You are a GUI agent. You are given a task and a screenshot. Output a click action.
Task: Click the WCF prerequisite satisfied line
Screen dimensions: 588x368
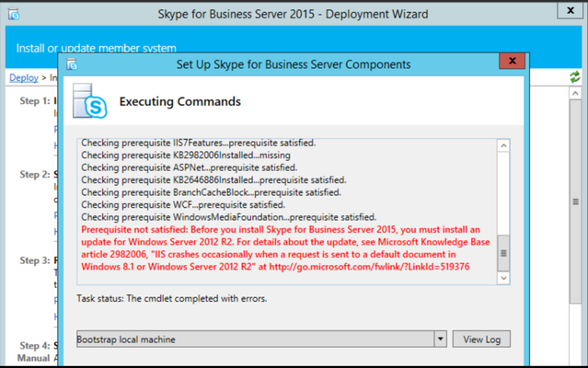click(x=183, y=204)
